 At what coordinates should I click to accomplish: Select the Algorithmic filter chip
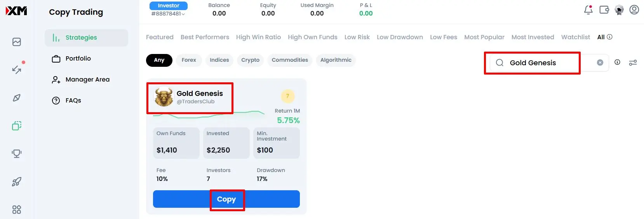tap(336, 60)
